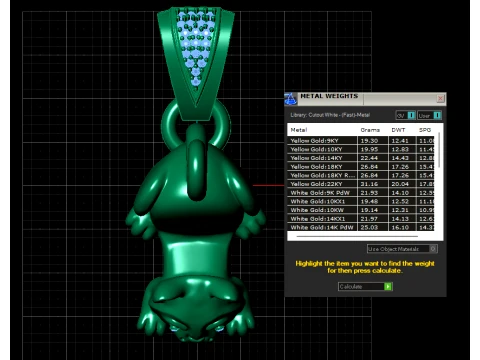Viewport: 480px width, 360px height.
Task: Click the 22.44 grams value
Action: [369, 158]
